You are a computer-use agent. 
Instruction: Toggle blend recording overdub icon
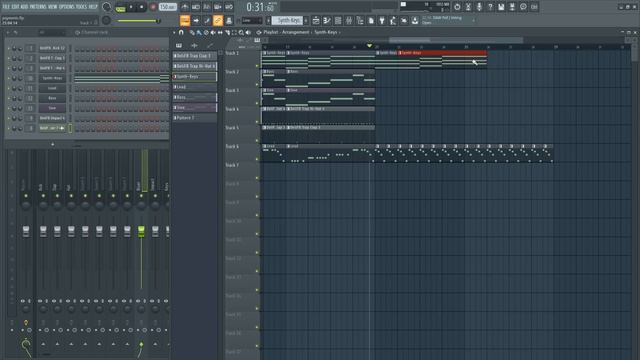218,7
